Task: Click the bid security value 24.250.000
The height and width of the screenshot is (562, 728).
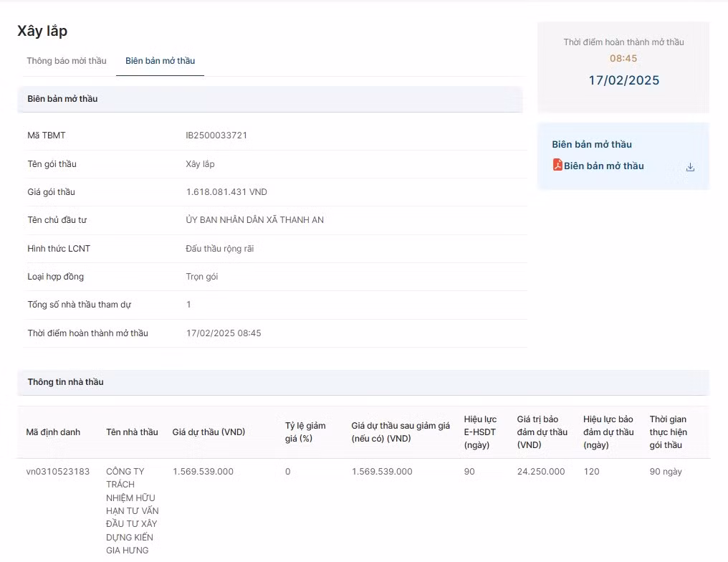Action: coord(541,472)
